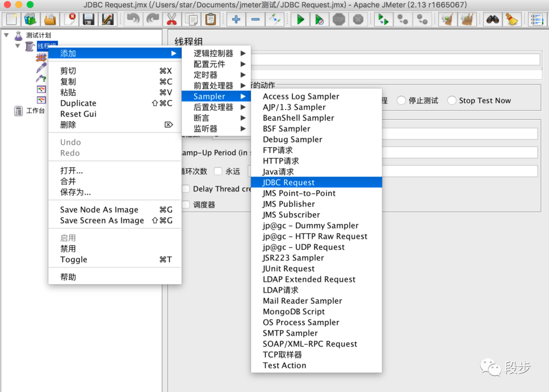The image size is (549, 392).
Task: Choose Test Action sampler entry
Action: click(317, 365)
